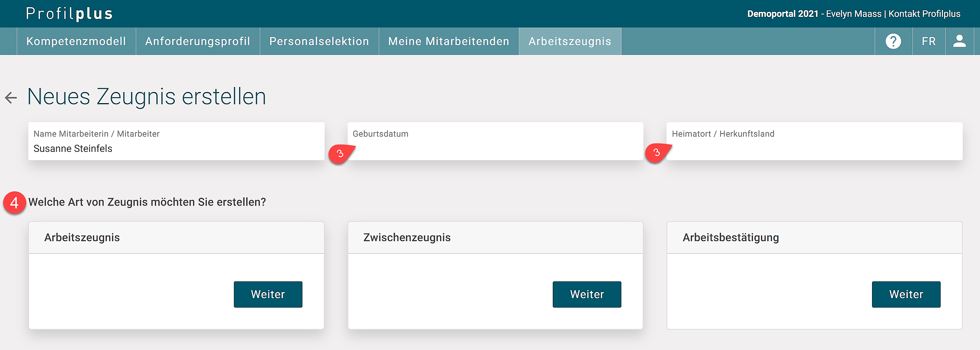Open the help question mark icon

pyautogui.click(x=893, y=41)
